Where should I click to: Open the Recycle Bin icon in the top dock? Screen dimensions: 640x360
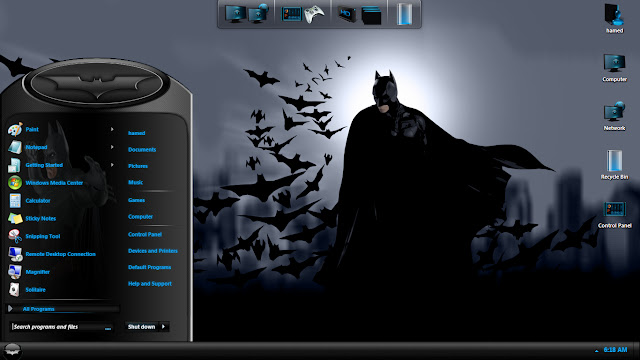[x=404, y=14]
